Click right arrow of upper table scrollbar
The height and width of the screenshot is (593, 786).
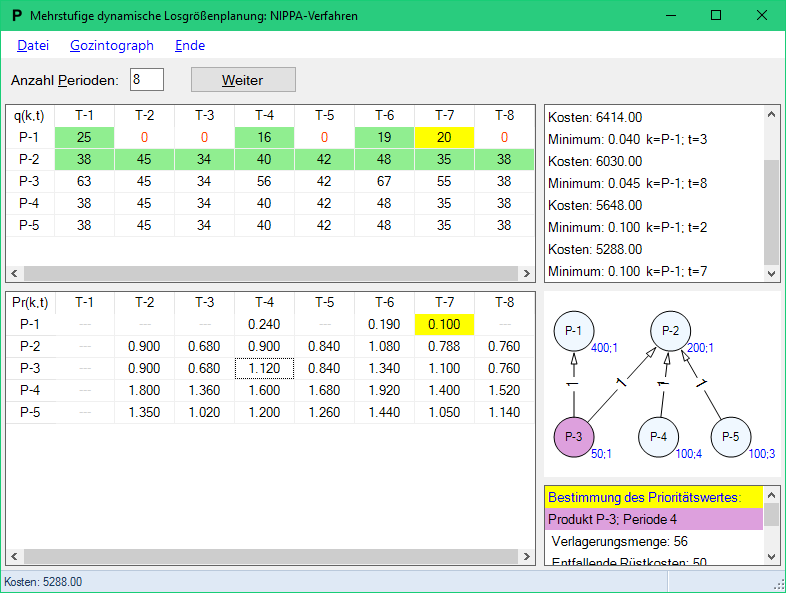coord(526,273)
